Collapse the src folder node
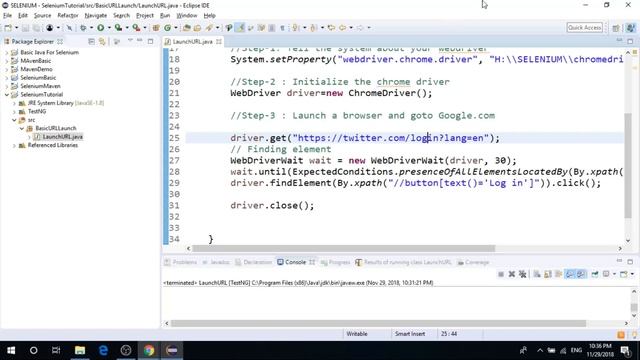Image resolution: width=640 pixels, height=360 pixels. tap(14, 120)
